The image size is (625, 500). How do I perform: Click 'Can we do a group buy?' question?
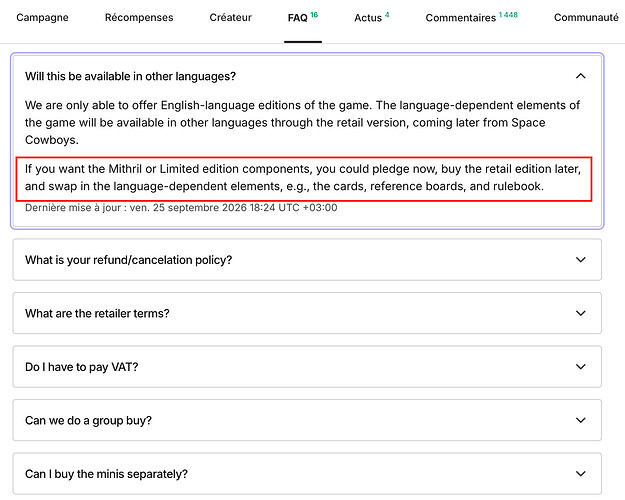[88, 420]
